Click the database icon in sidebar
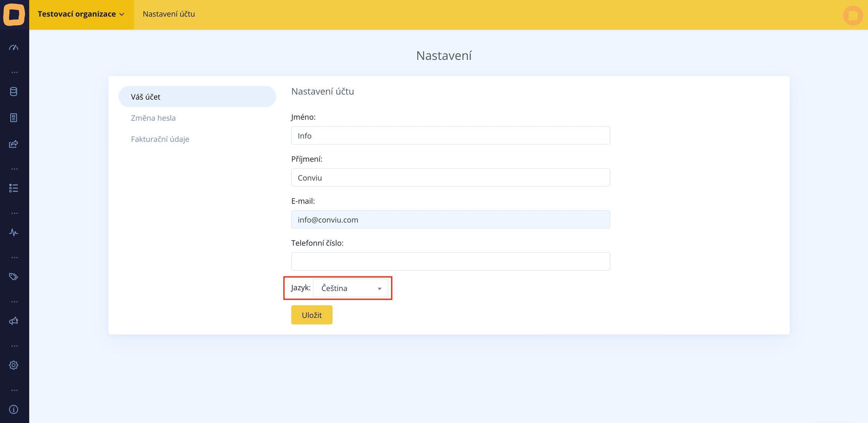868x423 pixels. [14, 92]
